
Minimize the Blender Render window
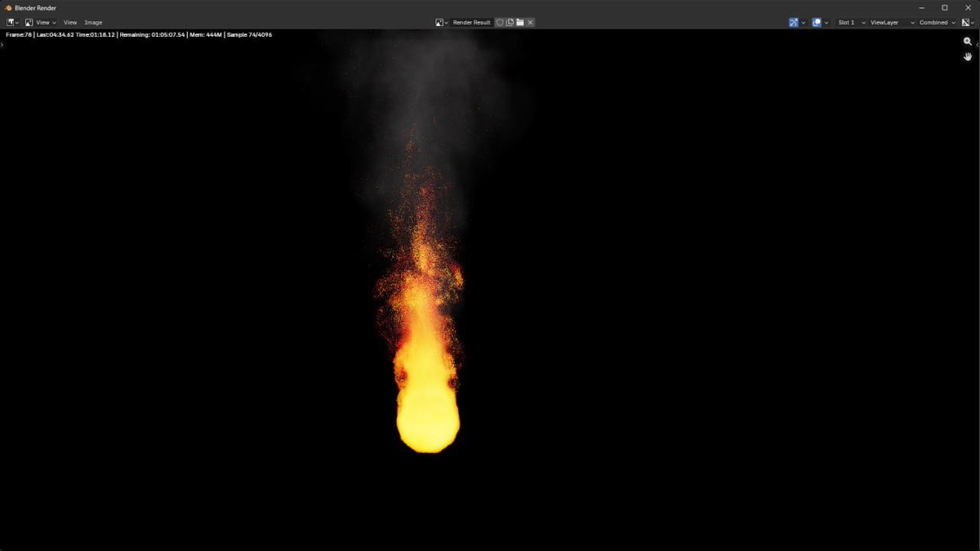[922, 7]
